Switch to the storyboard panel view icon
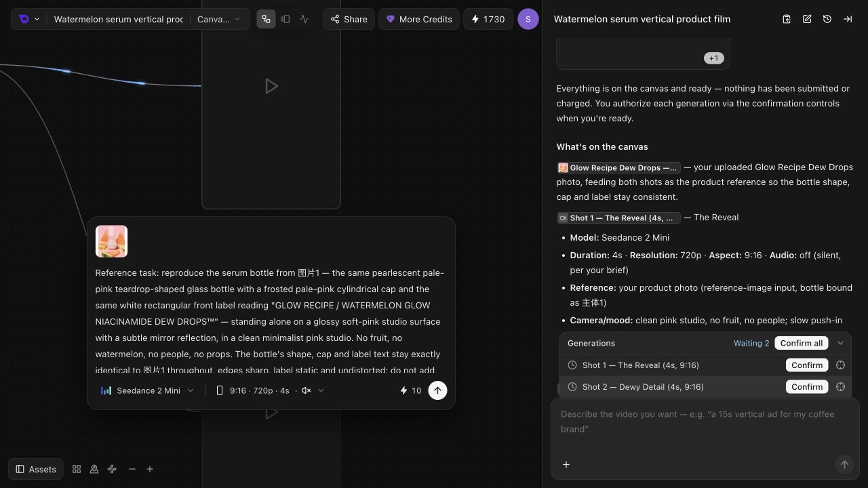 [x=285, y=19]
